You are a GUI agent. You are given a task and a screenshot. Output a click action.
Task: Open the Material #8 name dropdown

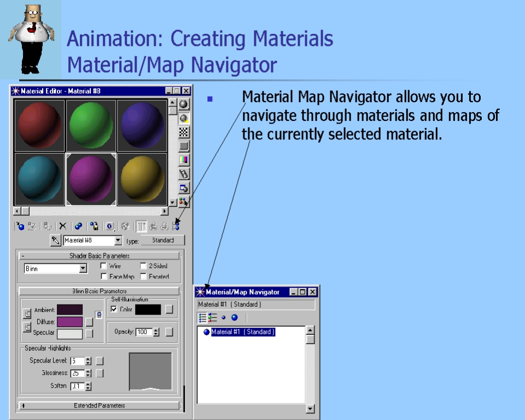118,241
